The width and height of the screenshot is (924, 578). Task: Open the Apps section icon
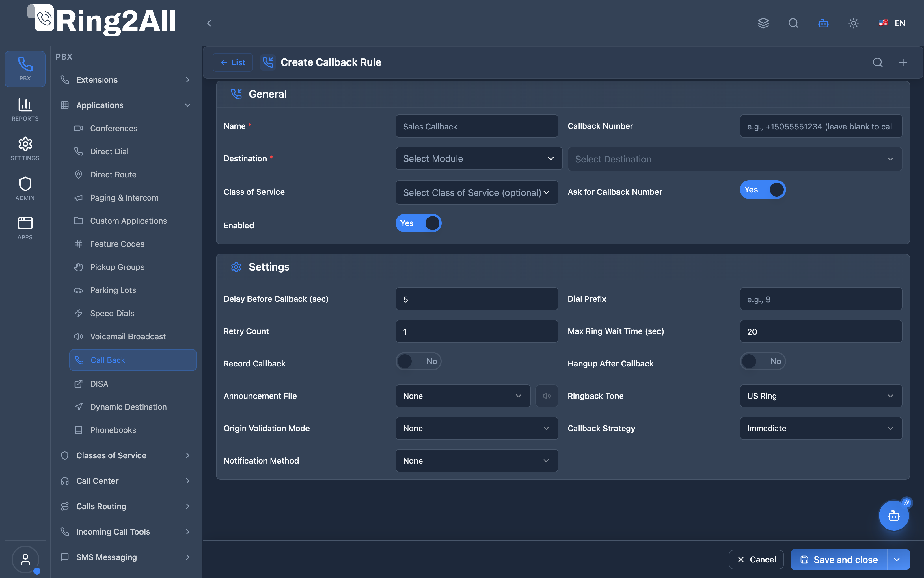25,228
